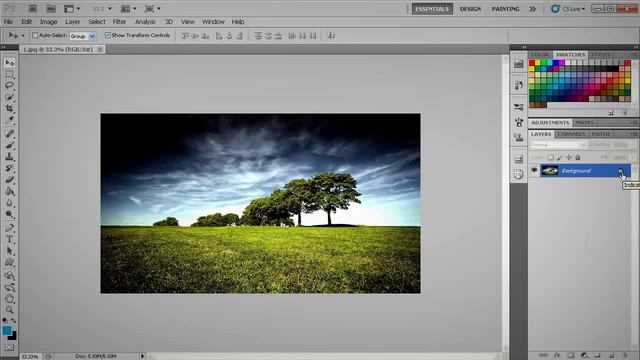This screenshot has width=640, height=360.
Task: Toggle Lock position in Layers panel
Action: pyautogui.click(x=569, y=157)
